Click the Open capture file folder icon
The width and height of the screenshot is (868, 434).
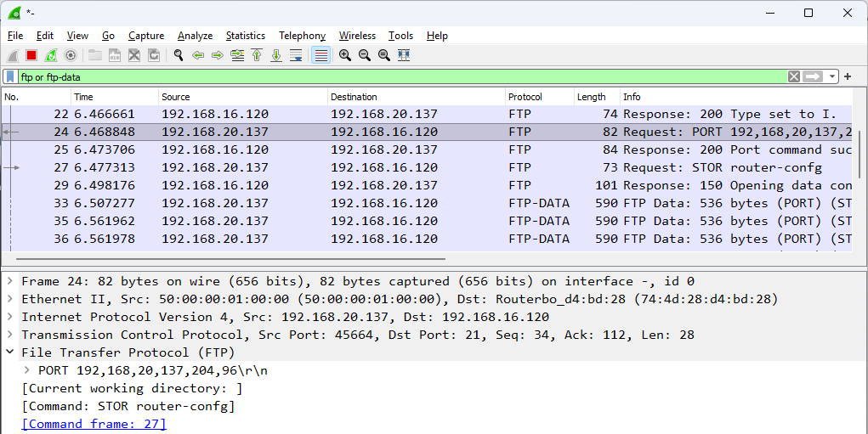tap(95, 55)
